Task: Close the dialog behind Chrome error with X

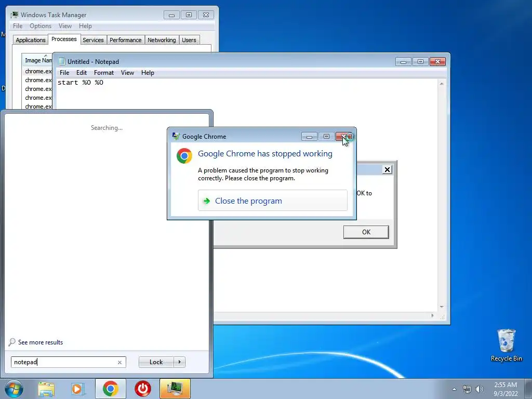Action: tap(387, 170)
